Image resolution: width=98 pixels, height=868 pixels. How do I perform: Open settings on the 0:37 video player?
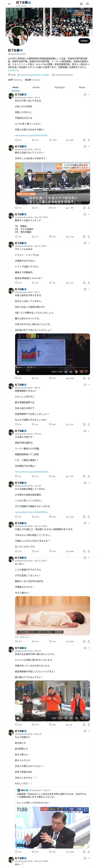[76, 372]
